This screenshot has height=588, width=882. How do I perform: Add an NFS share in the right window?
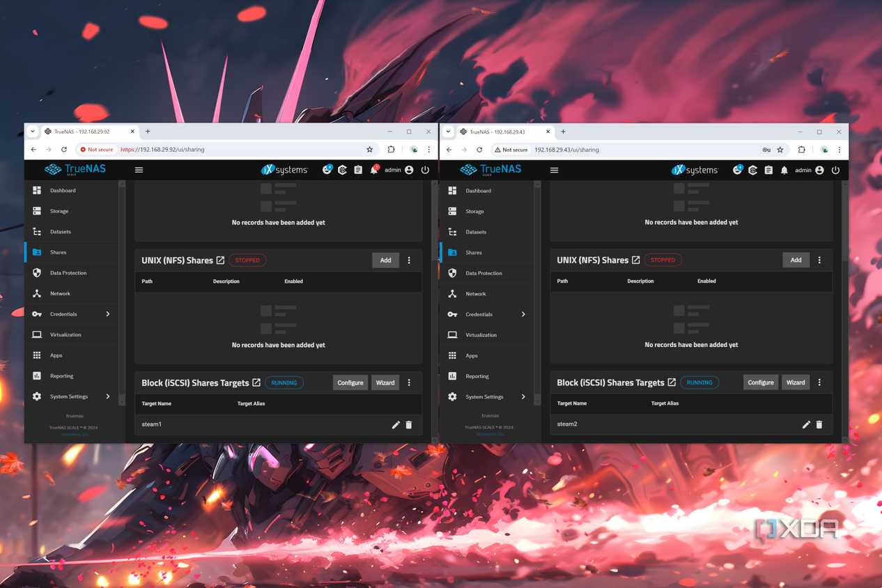tap(796, 260)
